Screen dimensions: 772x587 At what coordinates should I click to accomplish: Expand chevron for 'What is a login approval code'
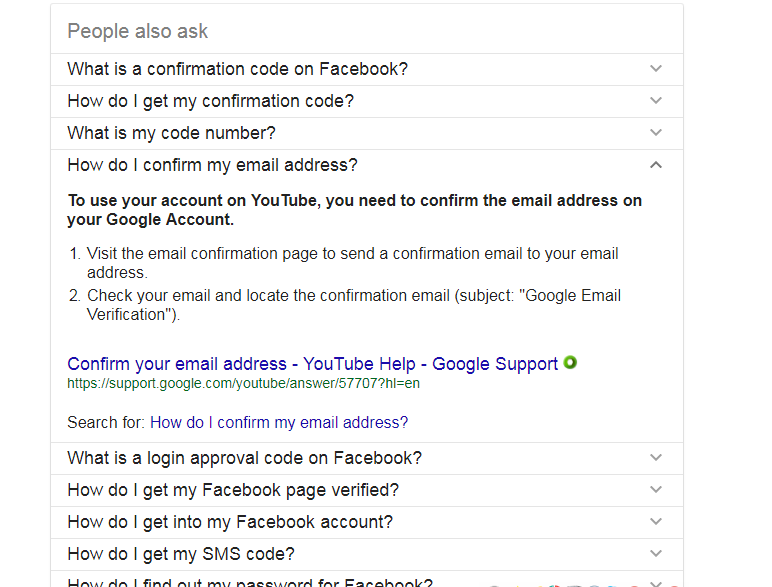[656, 457]
